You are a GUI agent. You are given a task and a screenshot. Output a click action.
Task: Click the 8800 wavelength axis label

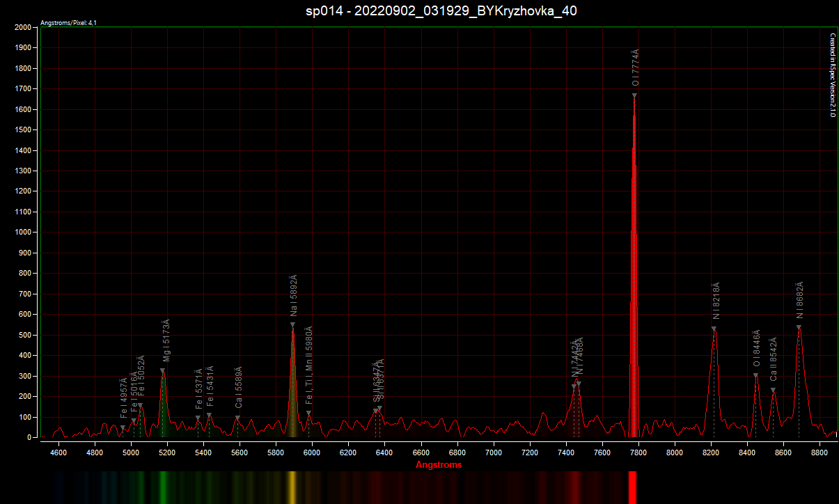(x=820, y=452)
